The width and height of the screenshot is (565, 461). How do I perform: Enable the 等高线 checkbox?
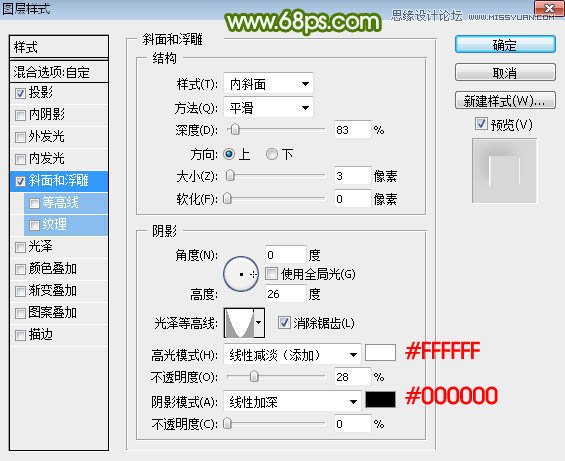pos(34,204)
